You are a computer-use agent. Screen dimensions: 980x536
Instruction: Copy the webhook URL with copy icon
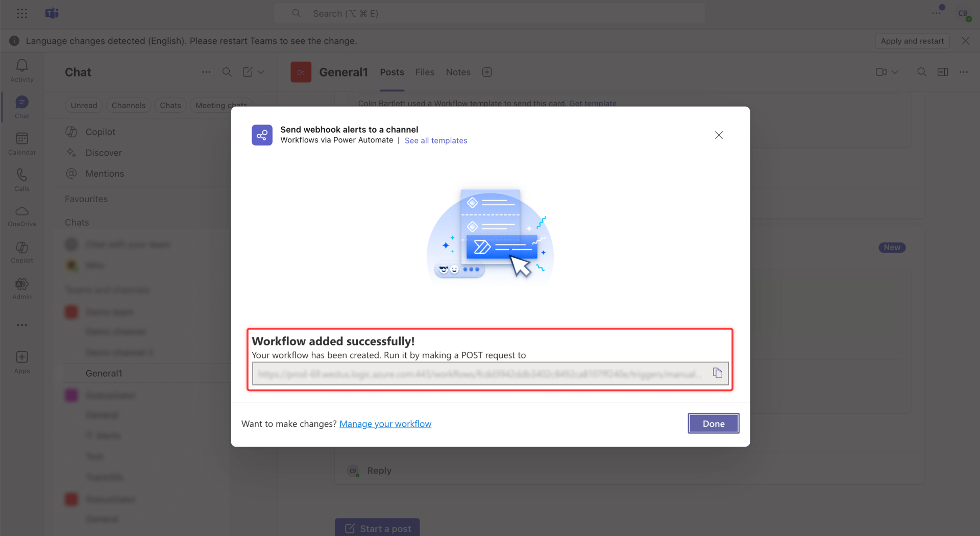click(717, 373)
